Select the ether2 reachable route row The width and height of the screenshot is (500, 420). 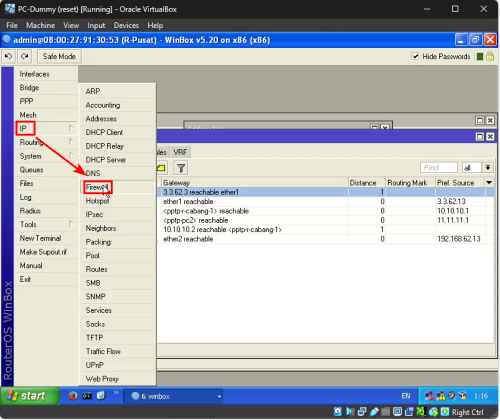click(325, 239)
